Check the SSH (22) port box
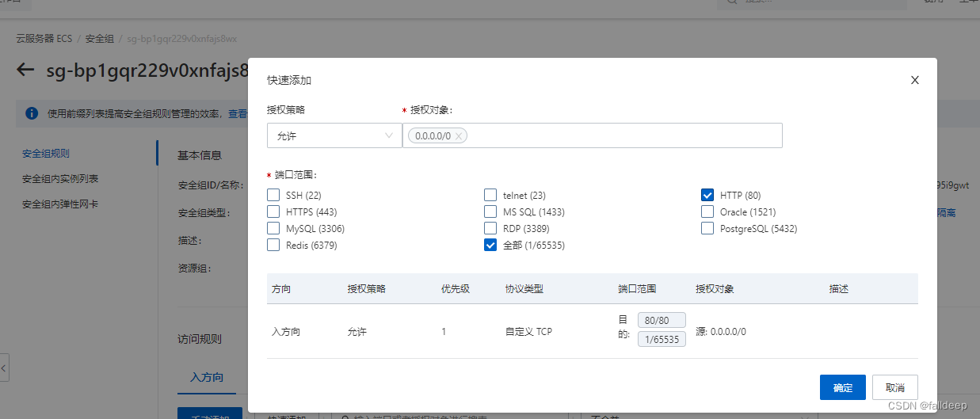The height and width of the screenshot is (419, 980). click(273, 195)
